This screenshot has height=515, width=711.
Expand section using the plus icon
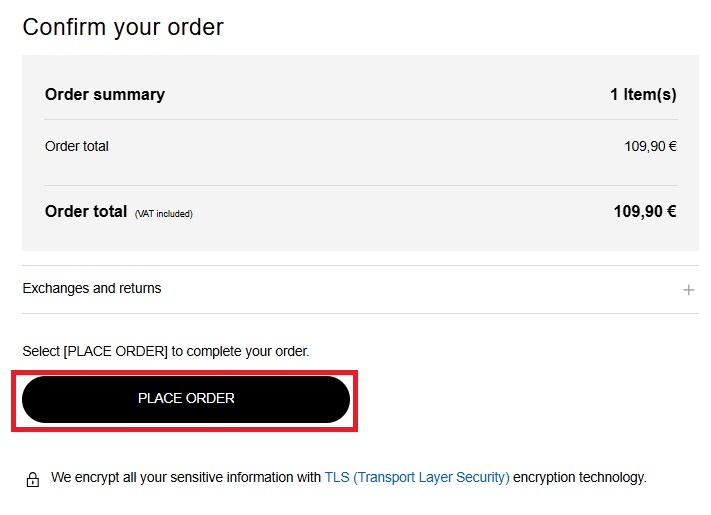[x=688, y=290]
